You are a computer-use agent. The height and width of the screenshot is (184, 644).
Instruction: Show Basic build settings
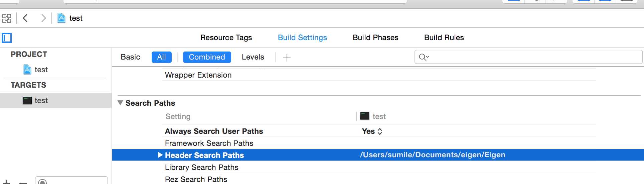[x=130, y=57]
